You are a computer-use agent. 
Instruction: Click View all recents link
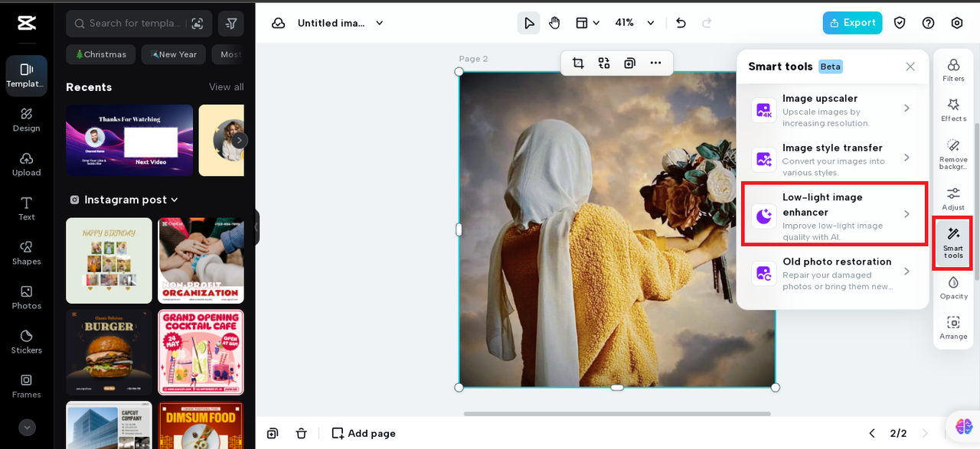pyautogui.click(x=227, y=87)
